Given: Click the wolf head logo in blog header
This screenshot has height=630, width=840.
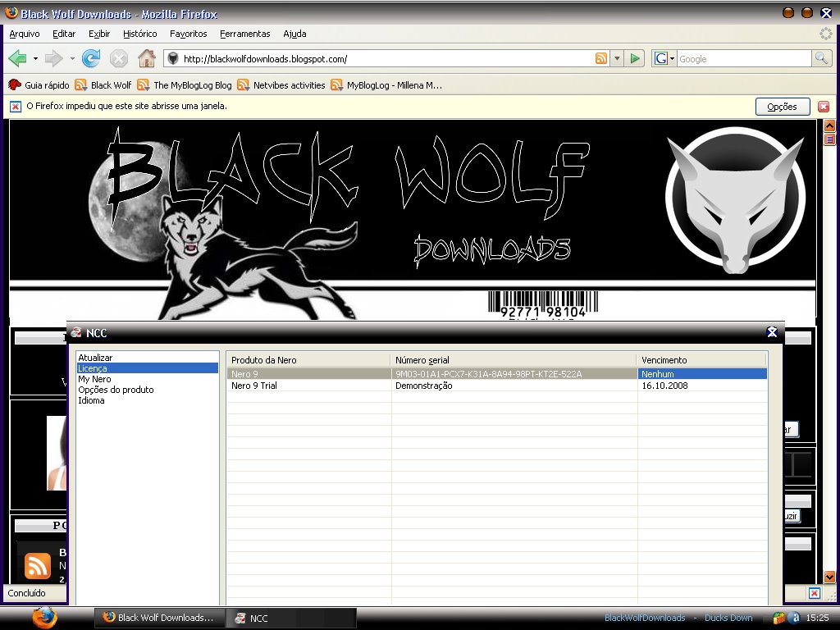Looking at the screenshot, I should [x=736, y=199].
